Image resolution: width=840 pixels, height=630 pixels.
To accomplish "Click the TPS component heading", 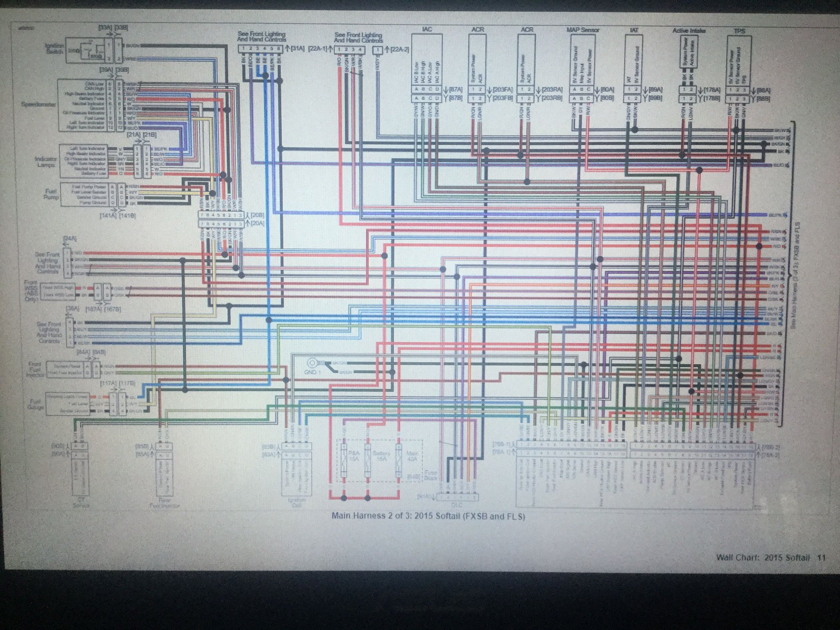I will pos(739,31).
